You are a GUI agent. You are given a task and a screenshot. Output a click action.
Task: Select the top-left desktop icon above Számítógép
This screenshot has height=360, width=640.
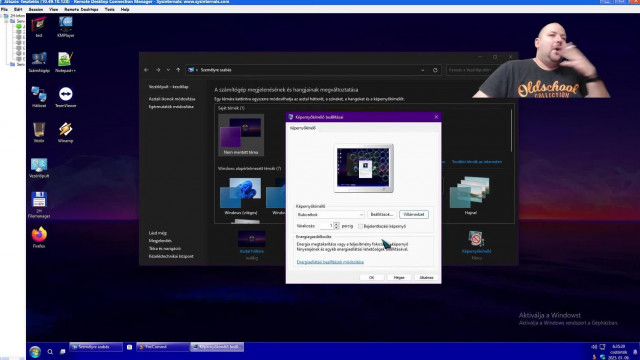click(x=39, y=27)
